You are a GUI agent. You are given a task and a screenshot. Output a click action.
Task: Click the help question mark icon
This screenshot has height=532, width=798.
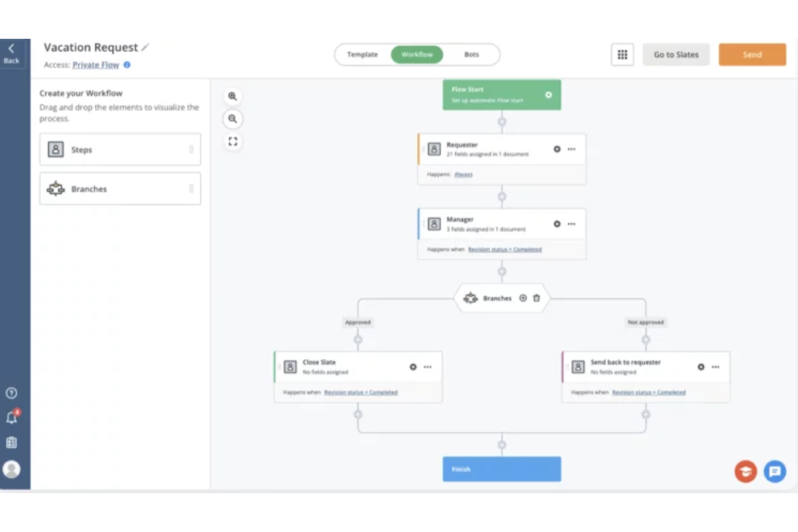point(11,393)
